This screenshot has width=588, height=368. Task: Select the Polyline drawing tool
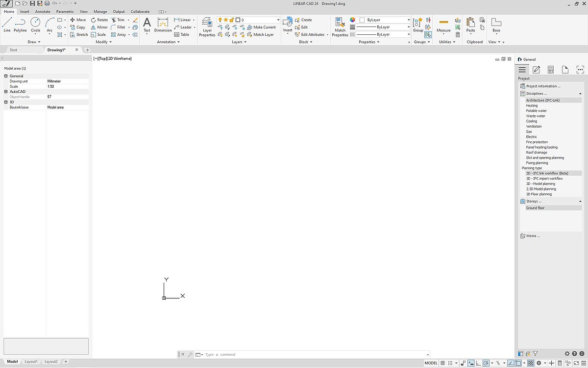pos(20,24)
